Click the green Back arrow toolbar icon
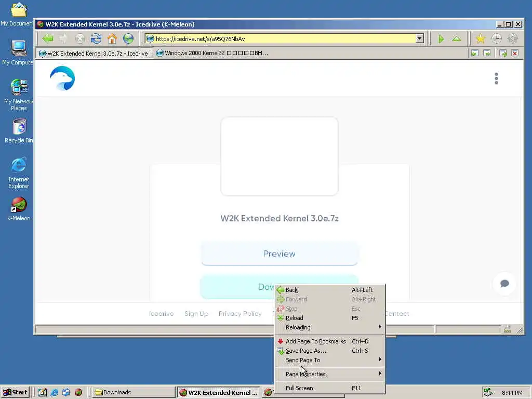Image resolution: width=532 pixels, height=399 pixels. [48, 38]
